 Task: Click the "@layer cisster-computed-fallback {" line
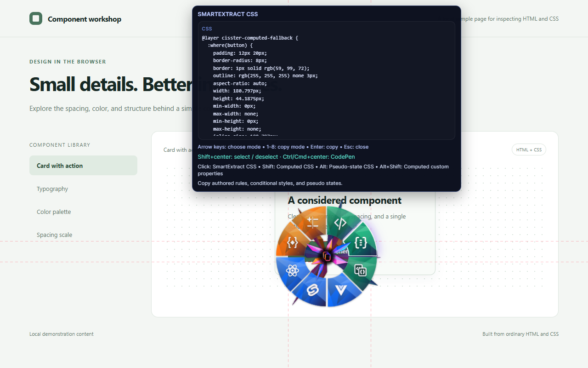(250, 38)
